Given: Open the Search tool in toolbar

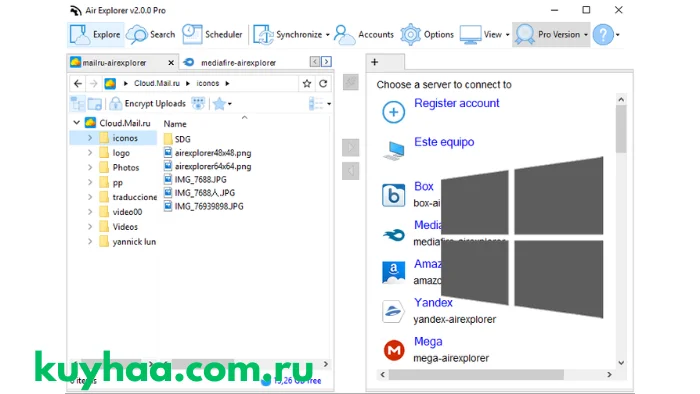Looking at the screenshot, I should tap(151, 34).
